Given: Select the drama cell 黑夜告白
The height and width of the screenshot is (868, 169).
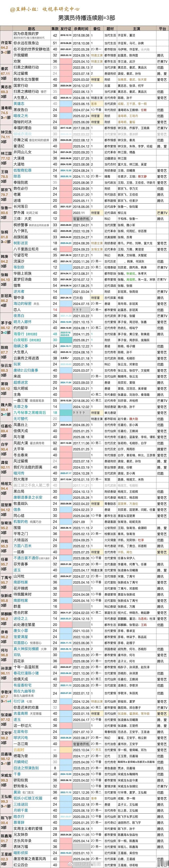Looking at the screenshot, I should (x=21, y=110).
